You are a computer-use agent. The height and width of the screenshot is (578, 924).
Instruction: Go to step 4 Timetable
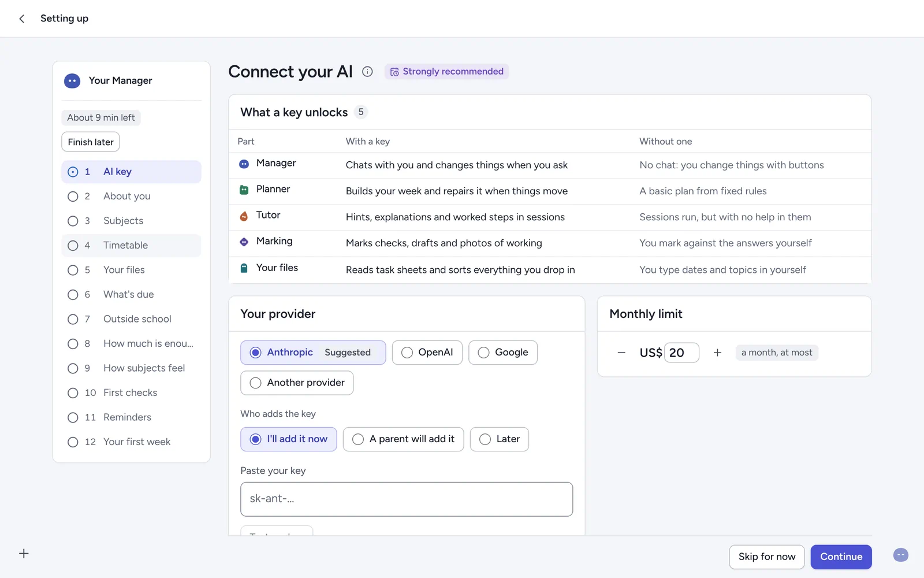coord(131,246)
